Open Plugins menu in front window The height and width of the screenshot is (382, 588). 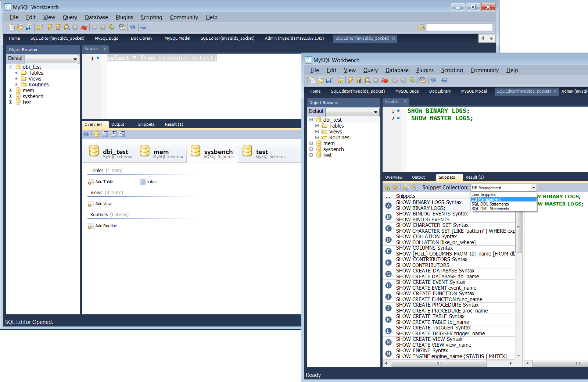tap(425, 70)
